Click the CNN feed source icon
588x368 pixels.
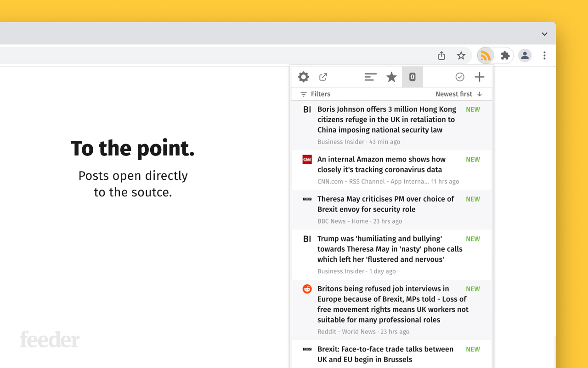pyautogui.click(x=306, y=159)
